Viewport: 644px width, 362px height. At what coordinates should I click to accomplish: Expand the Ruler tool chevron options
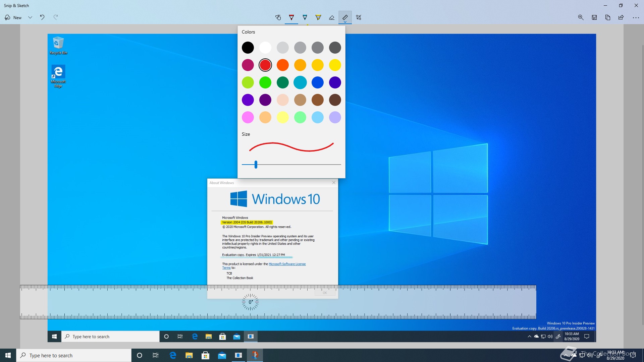[x=345, y=22]
